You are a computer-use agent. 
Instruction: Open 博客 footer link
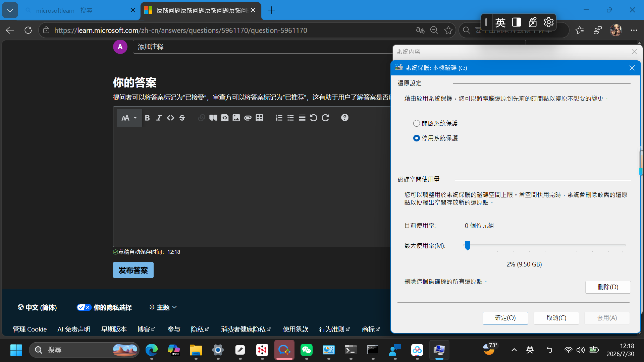click(x=146, y=329)
